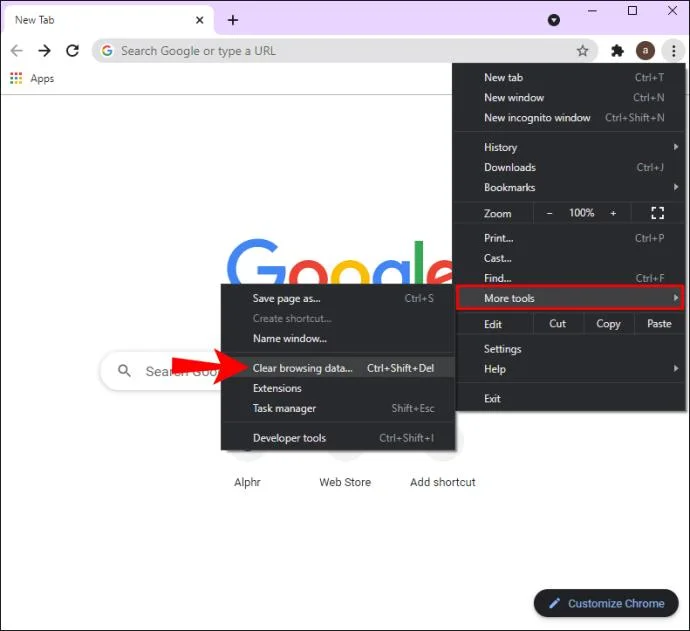Screen dimensions: 690x631
Task: Click the Customize Chrome button
Action: [606, 603]
